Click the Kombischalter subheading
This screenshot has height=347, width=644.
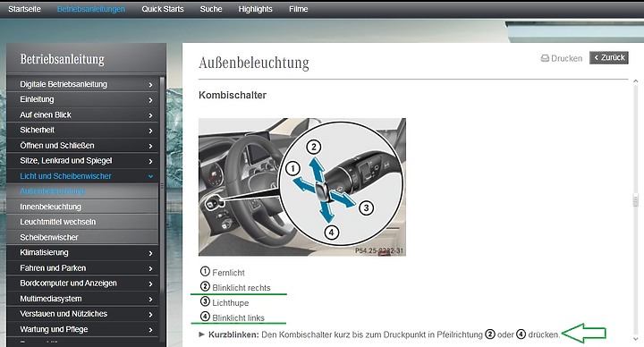(x=233, y=96)
